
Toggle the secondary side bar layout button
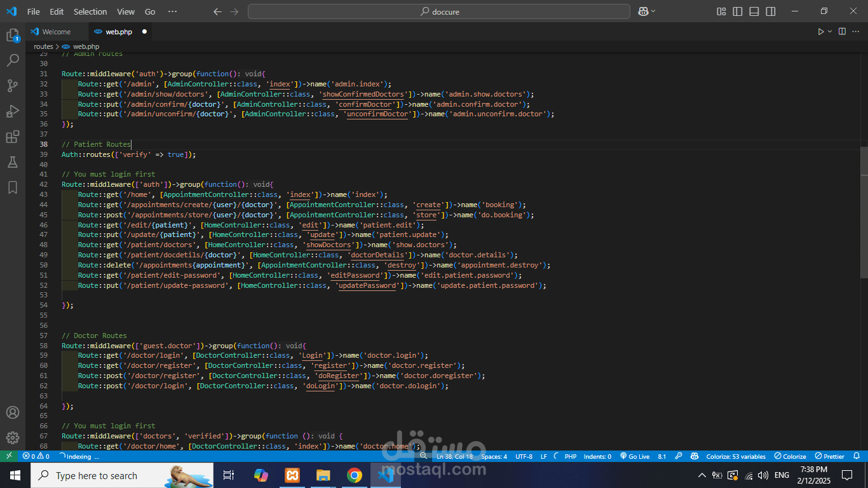click(x=771, y=11)
